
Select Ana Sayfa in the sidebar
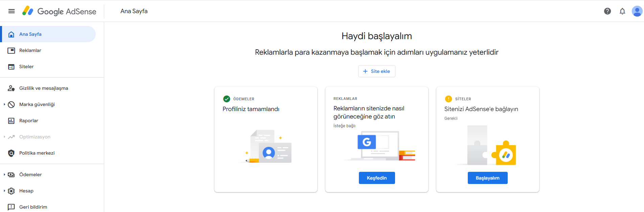[x=48, y=34]
